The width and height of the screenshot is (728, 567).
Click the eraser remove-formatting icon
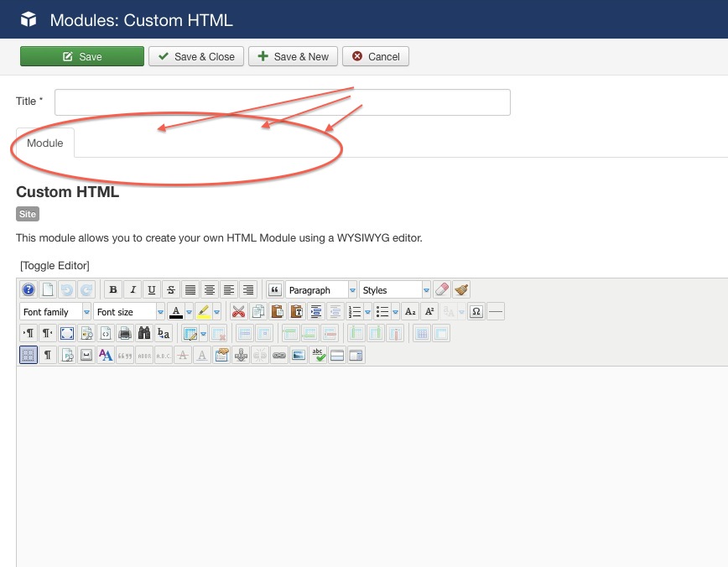coord(442,289)
